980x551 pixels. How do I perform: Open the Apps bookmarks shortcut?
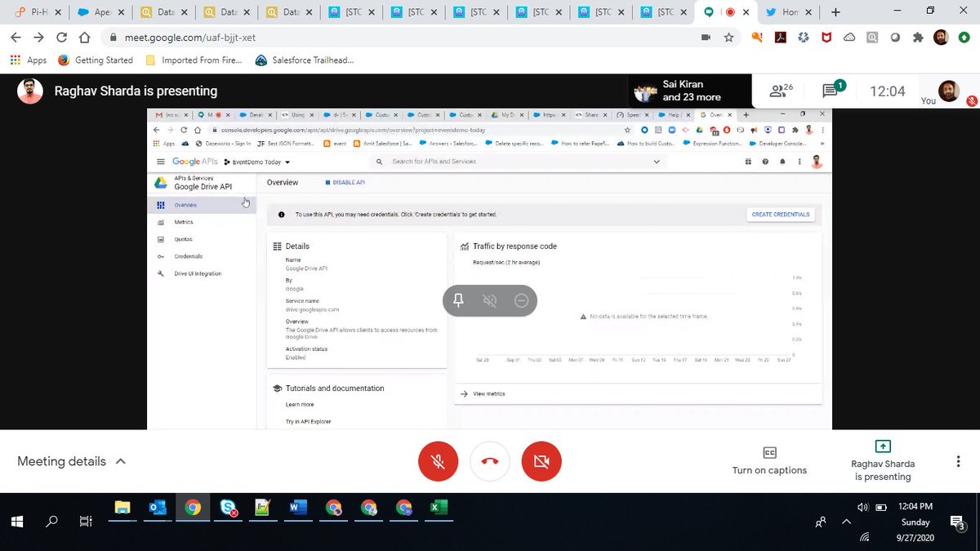click(29, 60)
